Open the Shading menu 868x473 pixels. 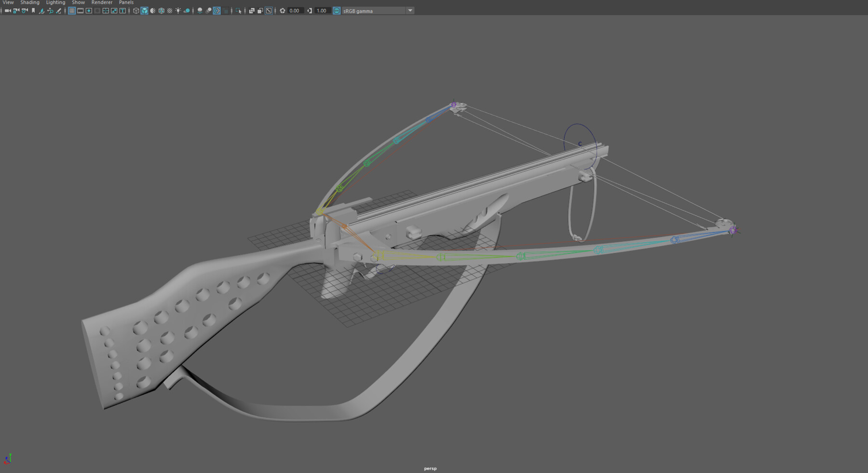click(30, 2)
